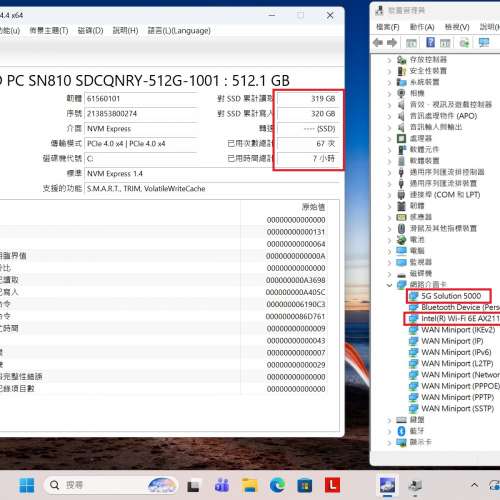Select WAN Miniport (IPv6)
This screenshot has width=500, height=500.
tap(456, 352)
